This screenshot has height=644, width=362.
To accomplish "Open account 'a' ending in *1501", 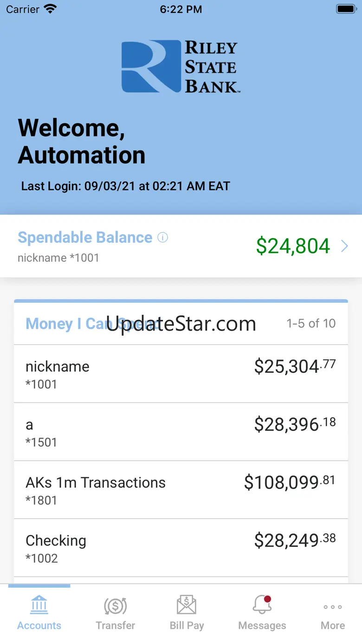I will 181,432.
